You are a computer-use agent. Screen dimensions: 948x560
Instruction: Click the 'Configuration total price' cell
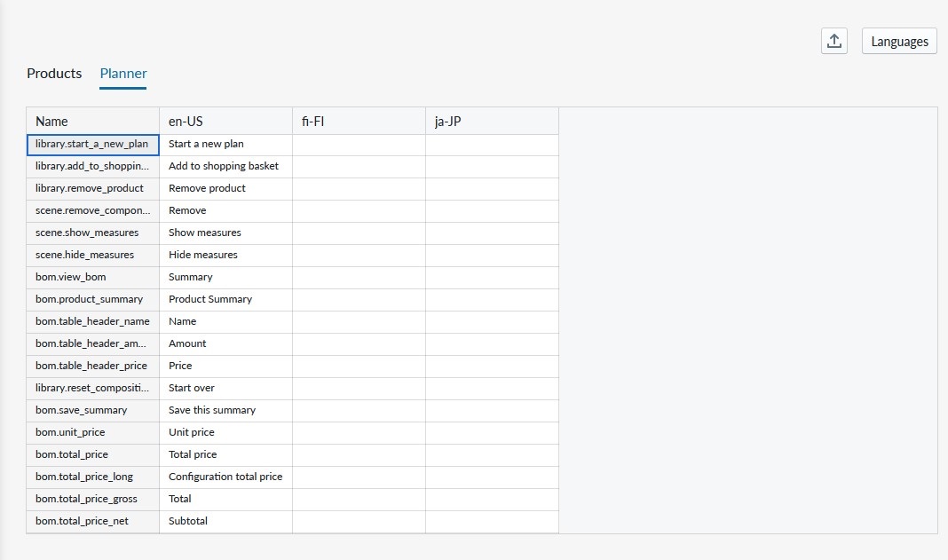tap(226, 477)
